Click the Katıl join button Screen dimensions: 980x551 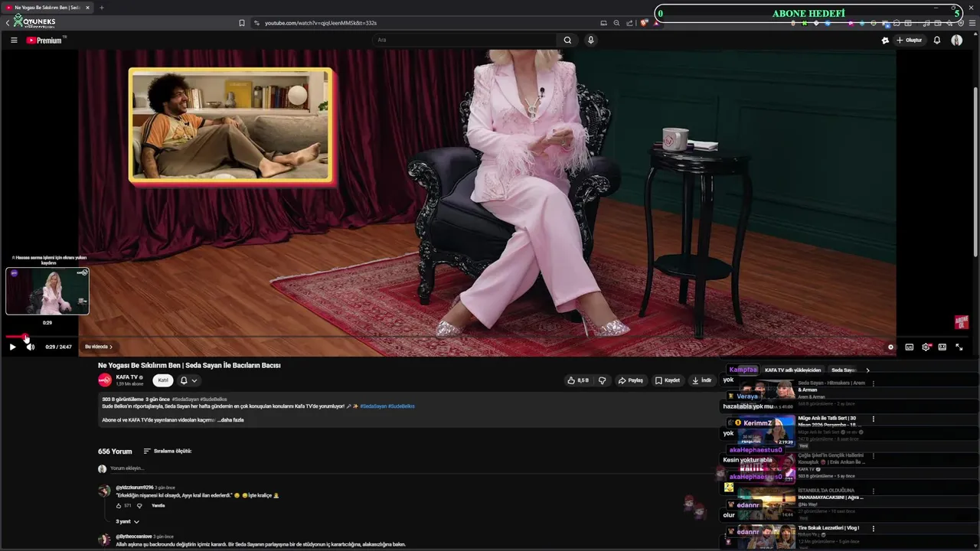[x=162, y=380]
